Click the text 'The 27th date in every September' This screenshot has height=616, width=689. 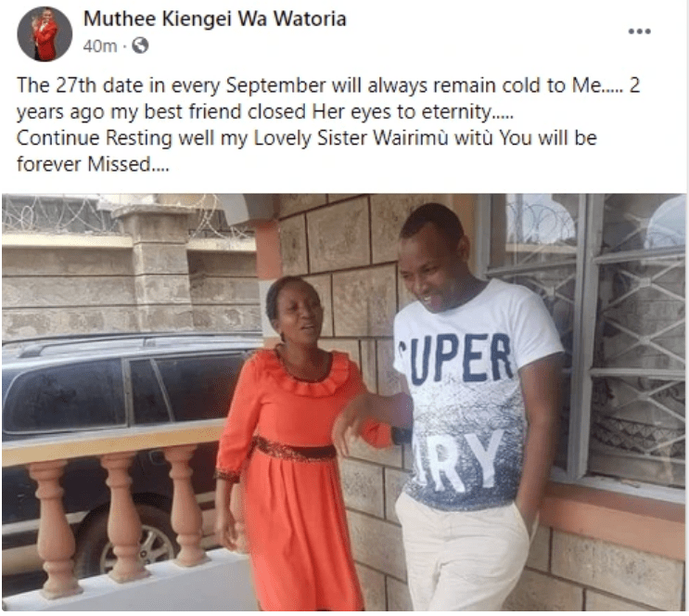(172, 85)
